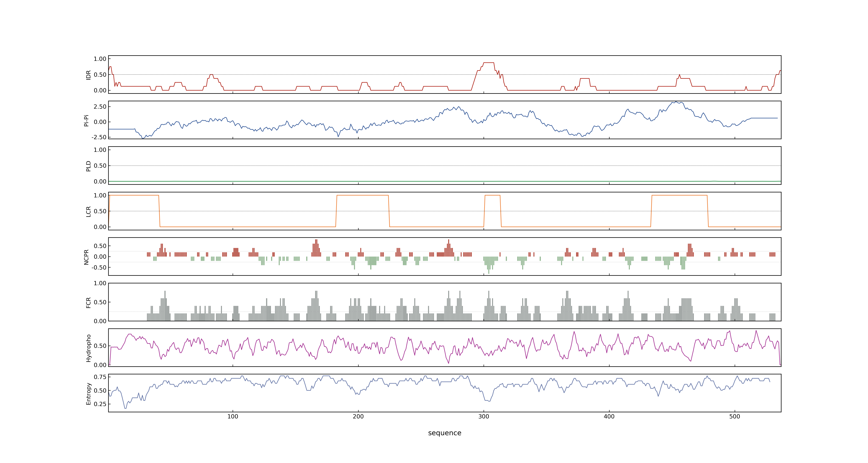
Task: Click the x-axis tick label 400
Action: click(x=609, y=416)
